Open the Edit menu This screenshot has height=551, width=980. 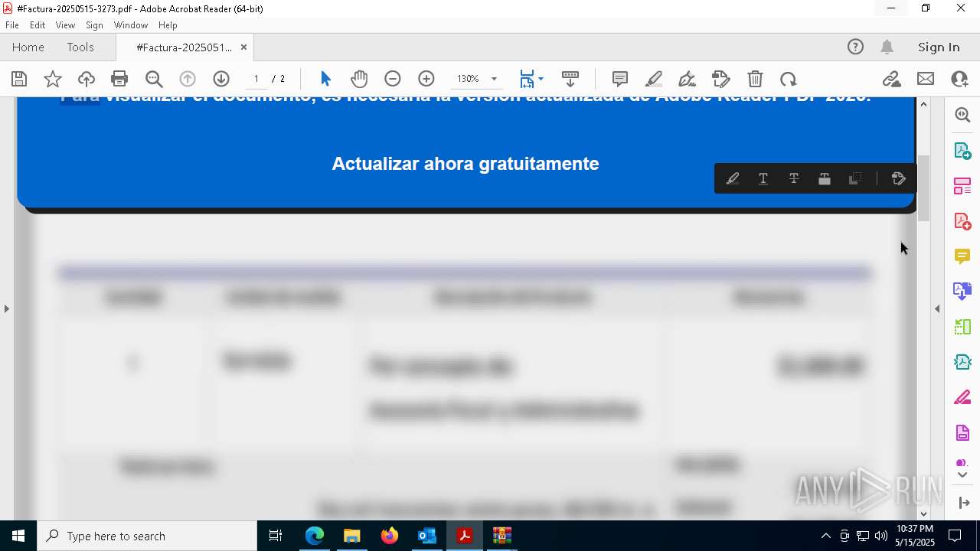[38, 25]
